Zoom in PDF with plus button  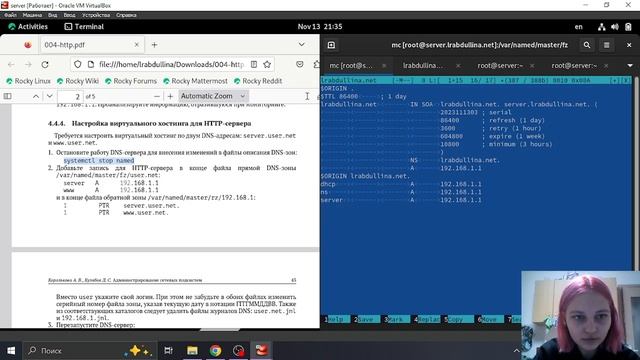[170, 96]
